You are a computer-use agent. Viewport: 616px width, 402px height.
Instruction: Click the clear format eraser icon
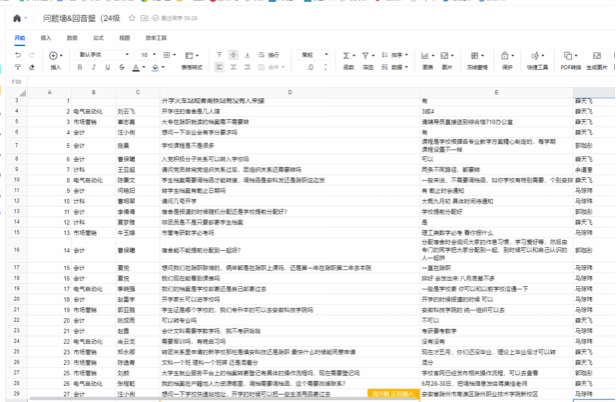(31, 68)
